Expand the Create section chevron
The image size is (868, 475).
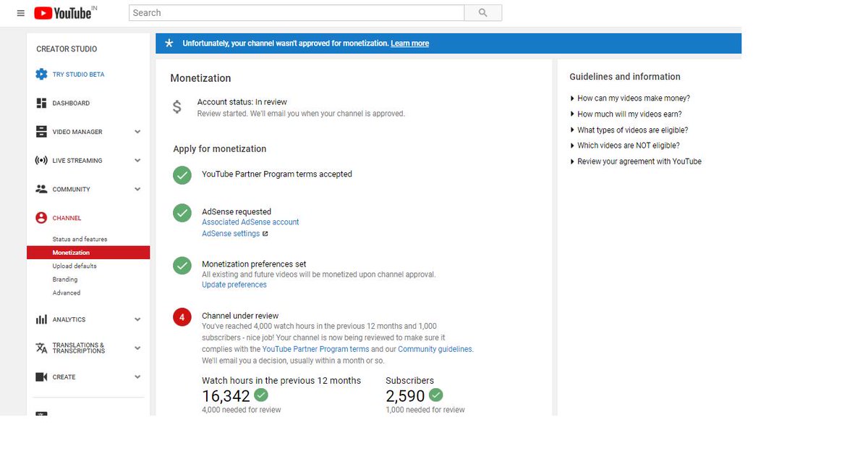click(x=137, y=377)
